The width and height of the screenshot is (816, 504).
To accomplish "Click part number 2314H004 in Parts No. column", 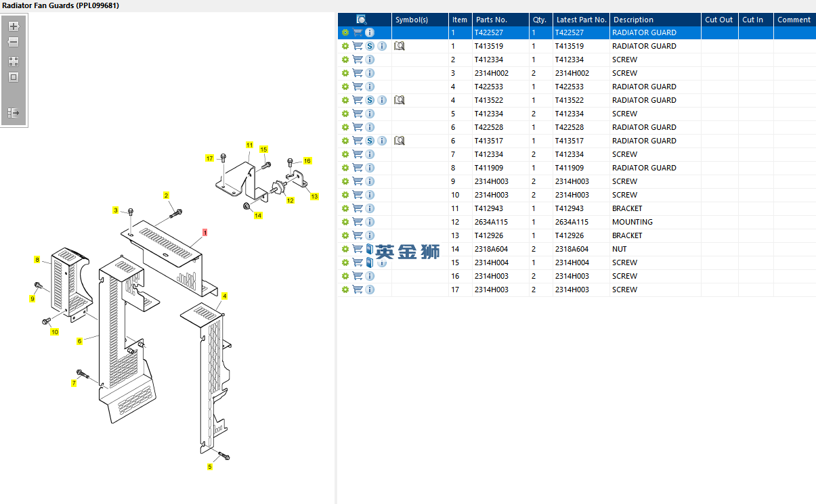I will point(491,262).
